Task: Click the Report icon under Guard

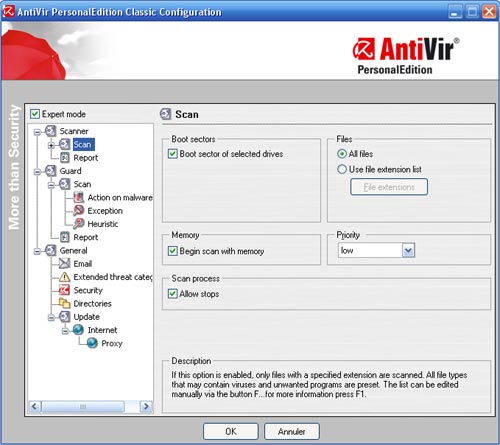Action: [x=65, y=237]
